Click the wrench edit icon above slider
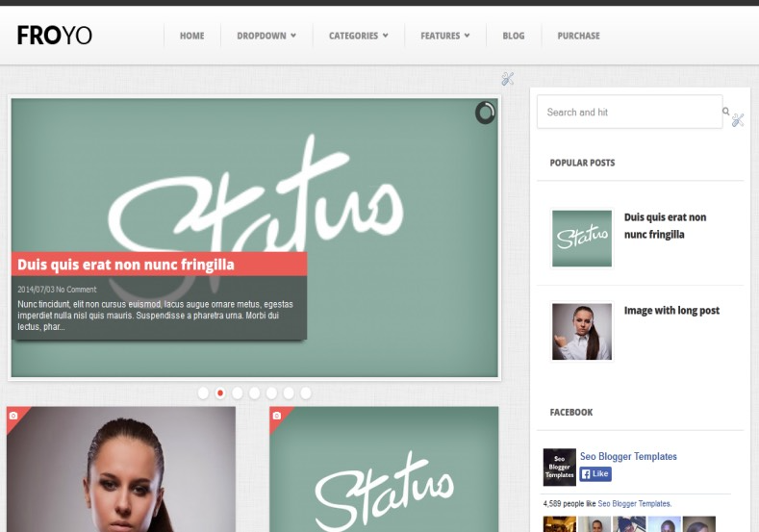Screen dimensions: 759x532 (x=507, y=79)
